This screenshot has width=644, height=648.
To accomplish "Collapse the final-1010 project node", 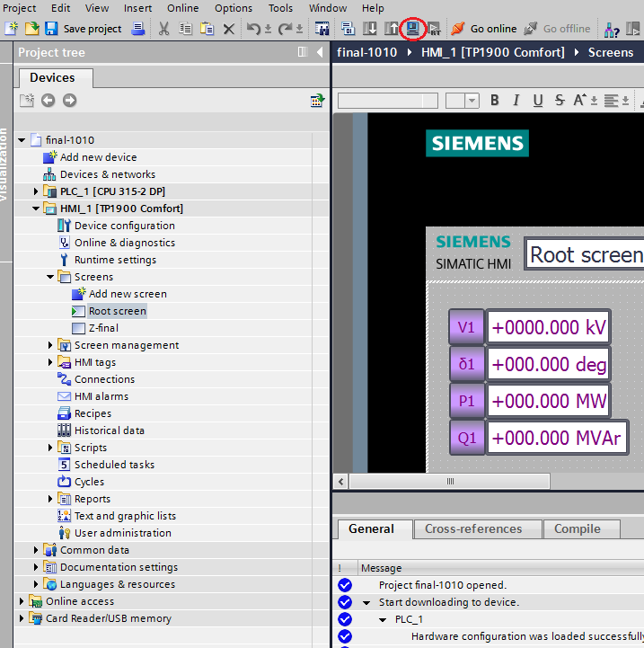I will (22, 140).
